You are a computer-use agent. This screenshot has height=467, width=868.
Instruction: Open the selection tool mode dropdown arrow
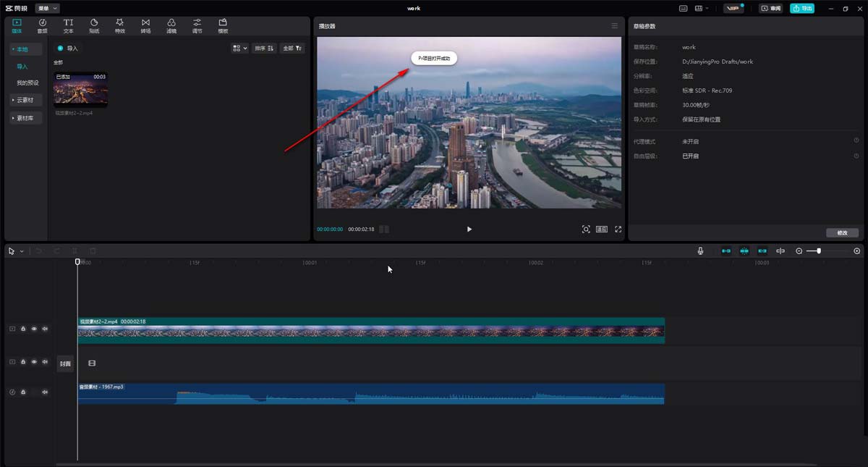[x=22, y=251]
